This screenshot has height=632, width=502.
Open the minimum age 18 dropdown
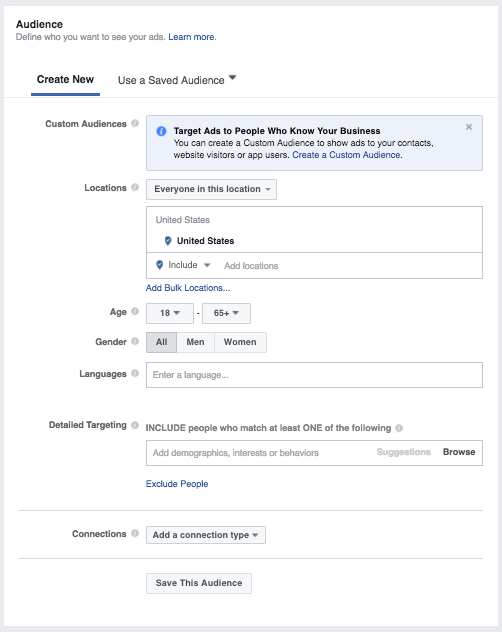tap(170, 313)
